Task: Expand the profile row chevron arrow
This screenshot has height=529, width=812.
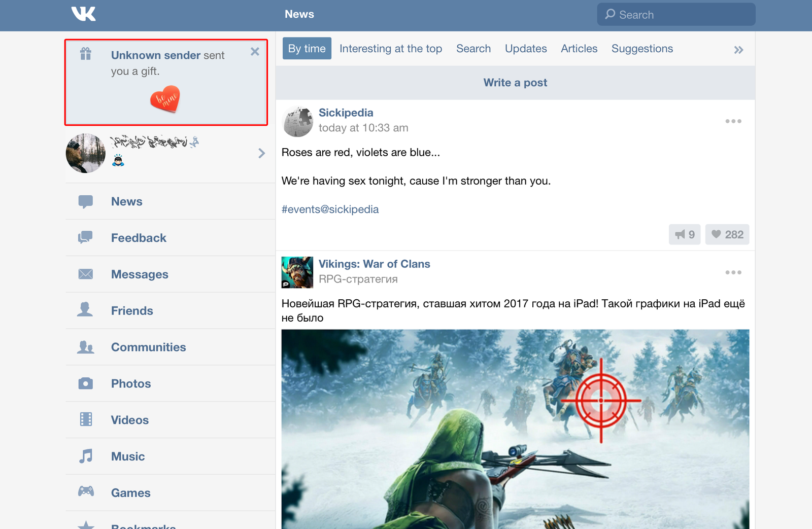Action: 261,153
